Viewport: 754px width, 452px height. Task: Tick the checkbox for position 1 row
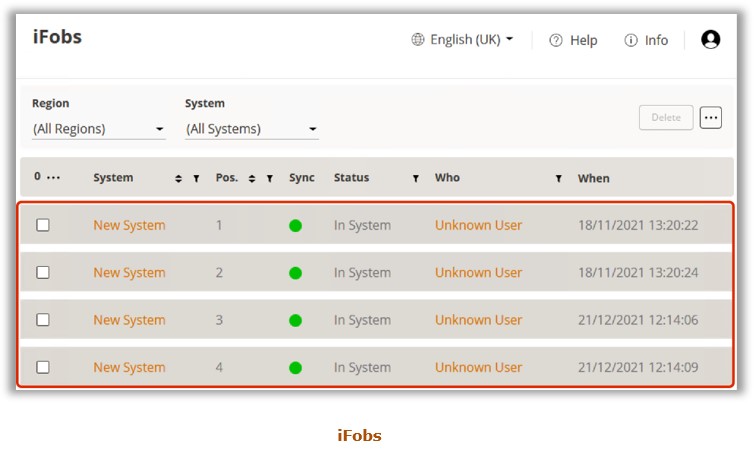[43, 225]
